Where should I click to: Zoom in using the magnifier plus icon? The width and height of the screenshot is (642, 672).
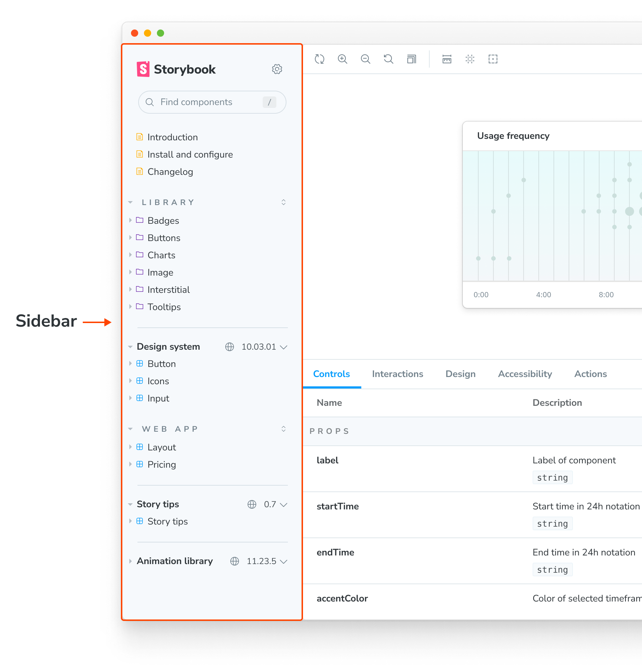[343, 59]
